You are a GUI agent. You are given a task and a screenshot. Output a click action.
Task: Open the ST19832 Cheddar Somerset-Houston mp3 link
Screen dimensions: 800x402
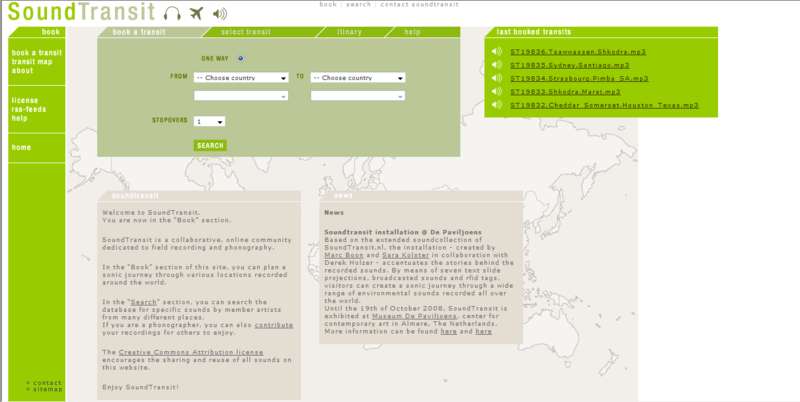pyautogui.click(x=605, y=105)
